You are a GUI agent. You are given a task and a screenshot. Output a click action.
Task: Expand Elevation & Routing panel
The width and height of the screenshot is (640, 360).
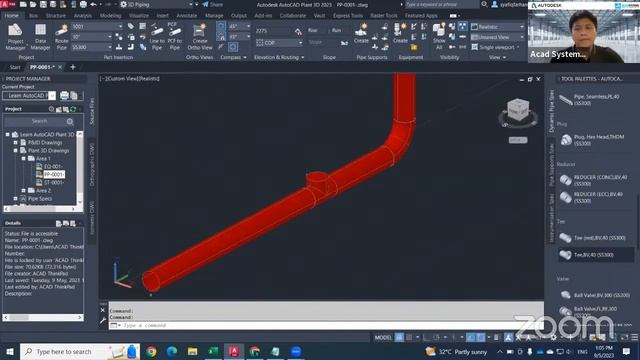pos(279,58)
